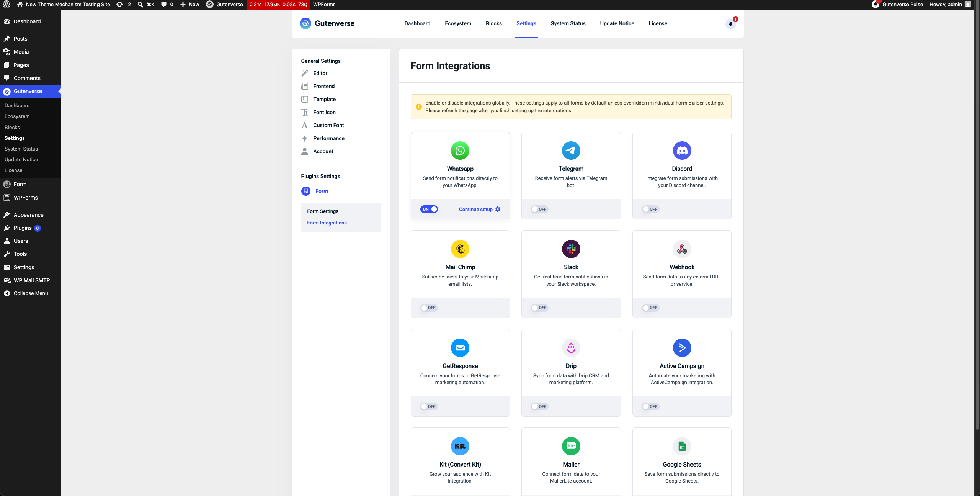The width and height of the screenshot is (980, 496).
Task: Click the site name in admin bar
Action: (x=63, y=5)
